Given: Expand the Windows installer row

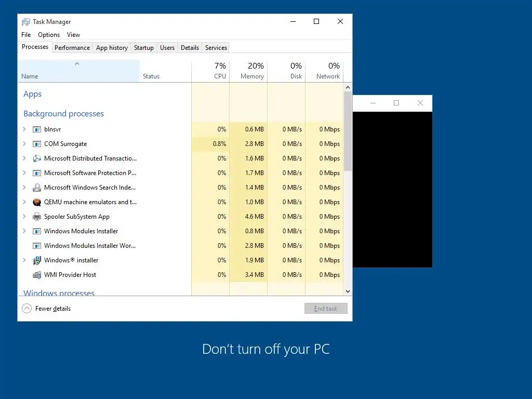Looking at the screenshot, I should point(24,260).
